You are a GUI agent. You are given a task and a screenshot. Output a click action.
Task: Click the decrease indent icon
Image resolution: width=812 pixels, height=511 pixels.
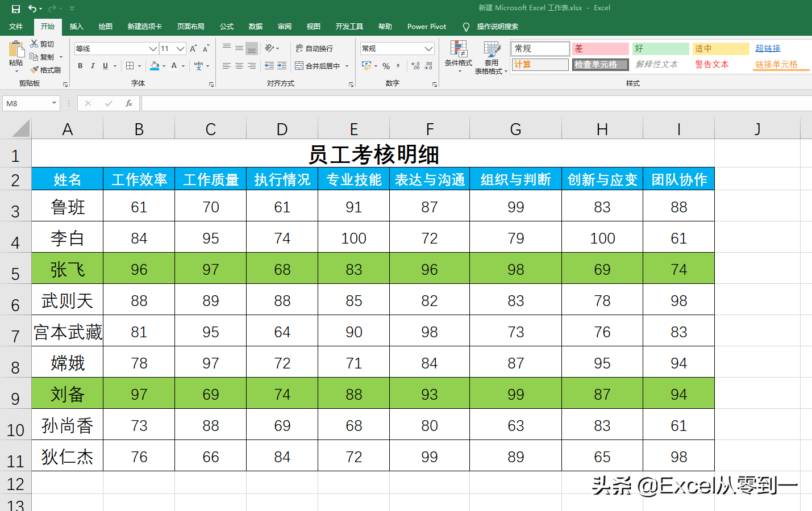[x=269, y=66]
